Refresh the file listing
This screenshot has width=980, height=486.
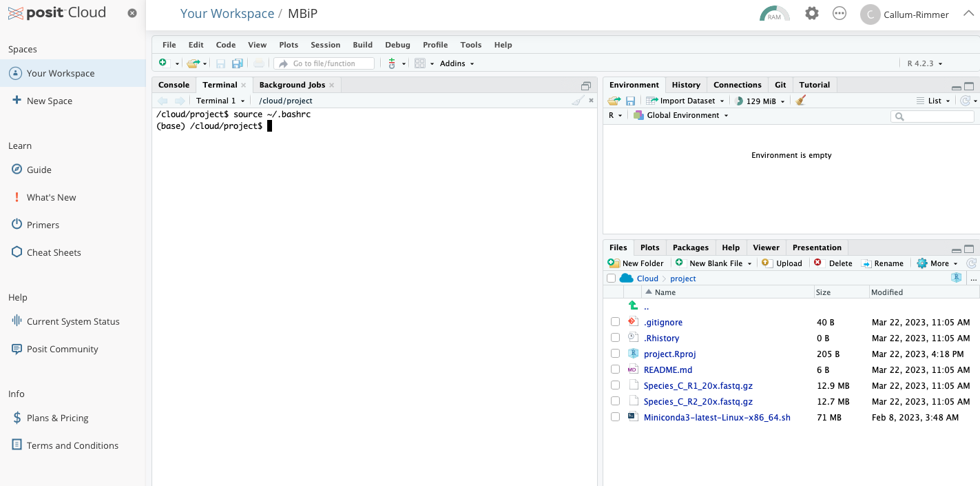[971, 263]
